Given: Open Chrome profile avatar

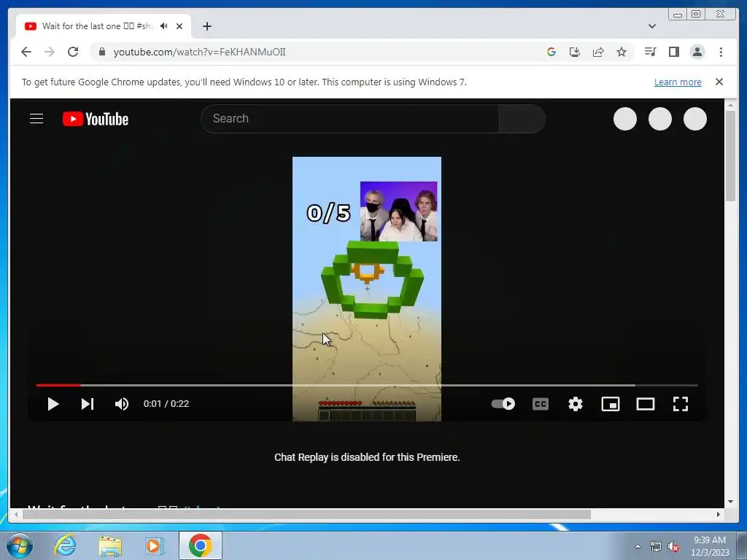Looking at the screenshot, I should pyautogui.click(x=697, y=52).
